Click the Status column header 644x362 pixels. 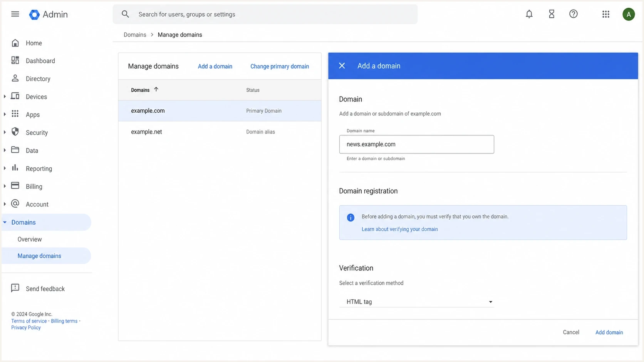[253, 90]
